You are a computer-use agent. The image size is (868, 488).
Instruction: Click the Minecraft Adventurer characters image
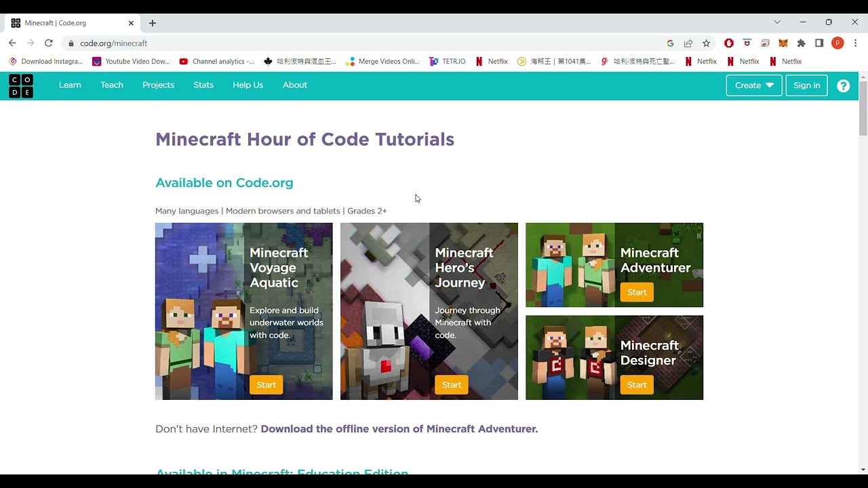coord(570,265)
